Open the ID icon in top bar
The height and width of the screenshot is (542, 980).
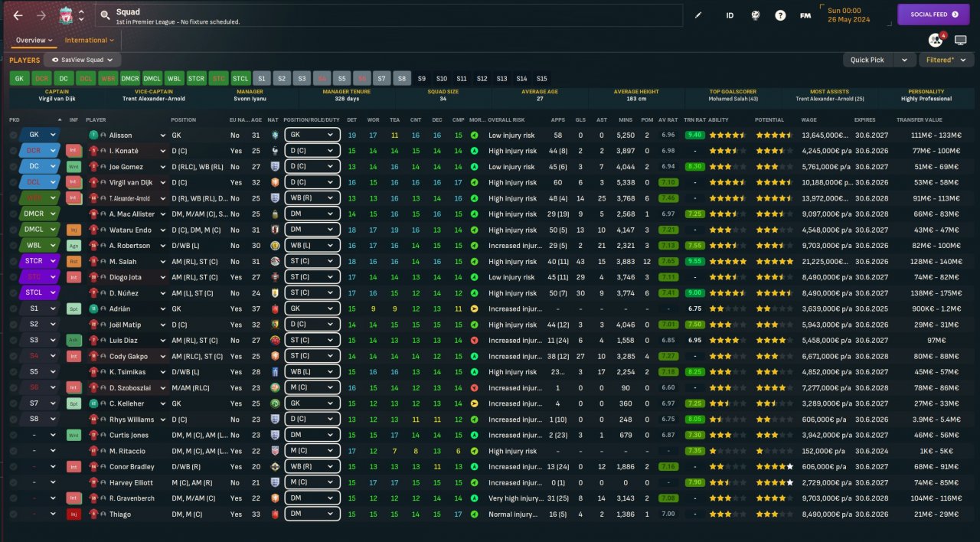(x=730, y=15)
